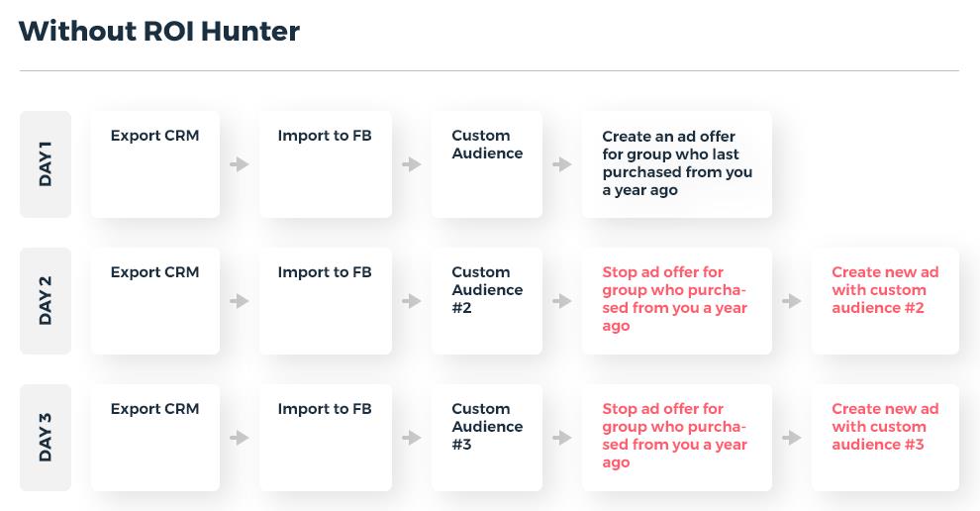Click the arrow after Export CRM in Day 2 row
980x511 pixels.
pos(240,301)
